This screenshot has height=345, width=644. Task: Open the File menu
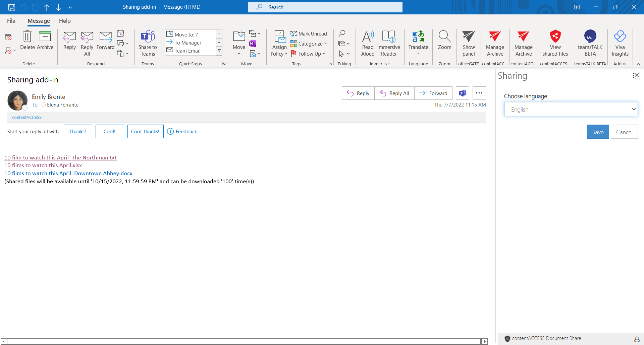(11, 21)
